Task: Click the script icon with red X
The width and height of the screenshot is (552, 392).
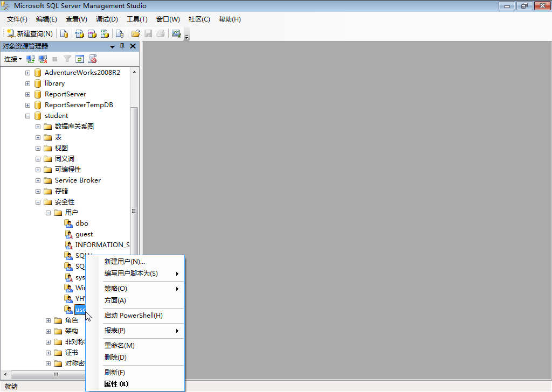Action: [x=92, y=59]
